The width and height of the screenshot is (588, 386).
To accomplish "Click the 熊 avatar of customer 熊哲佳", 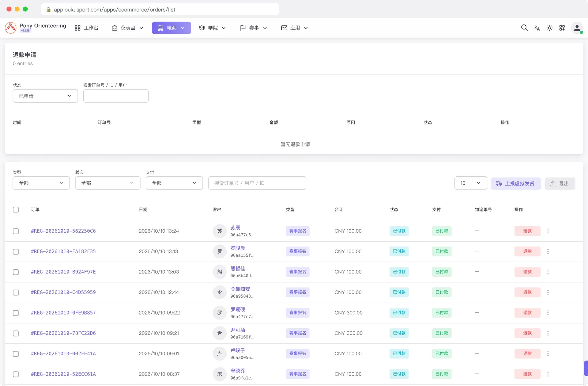I will point(220,272).
